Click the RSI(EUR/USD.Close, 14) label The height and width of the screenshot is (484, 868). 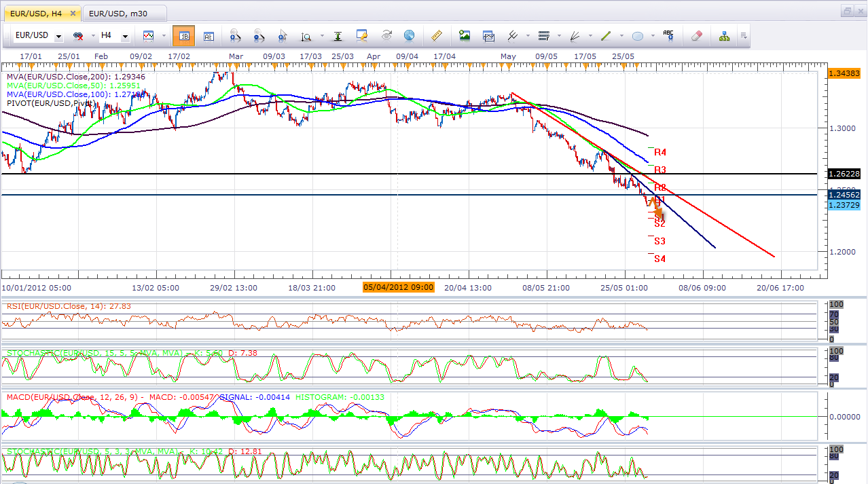point(69,306)
